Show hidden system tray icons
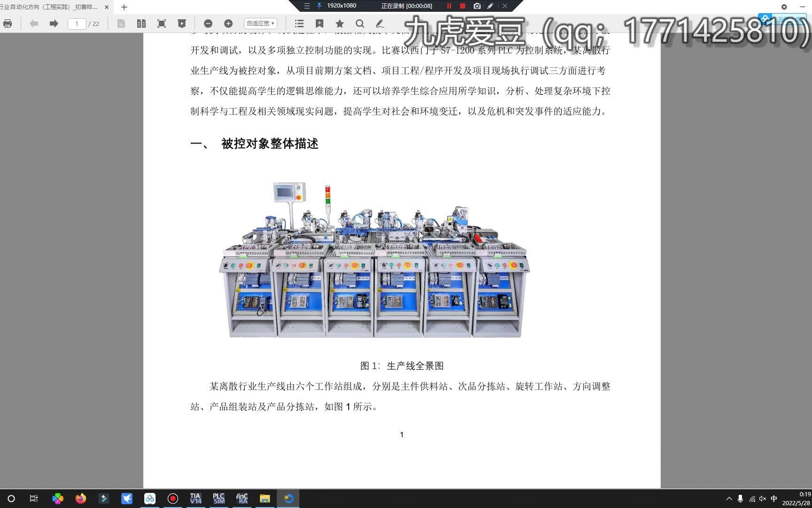 (x=729, y=499)
